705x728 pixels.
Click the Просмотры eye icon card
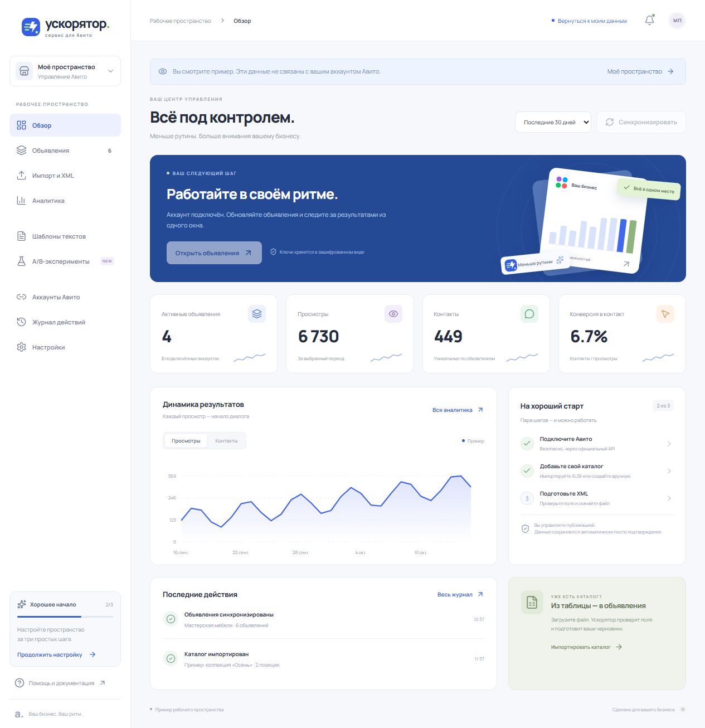(393, 314)
